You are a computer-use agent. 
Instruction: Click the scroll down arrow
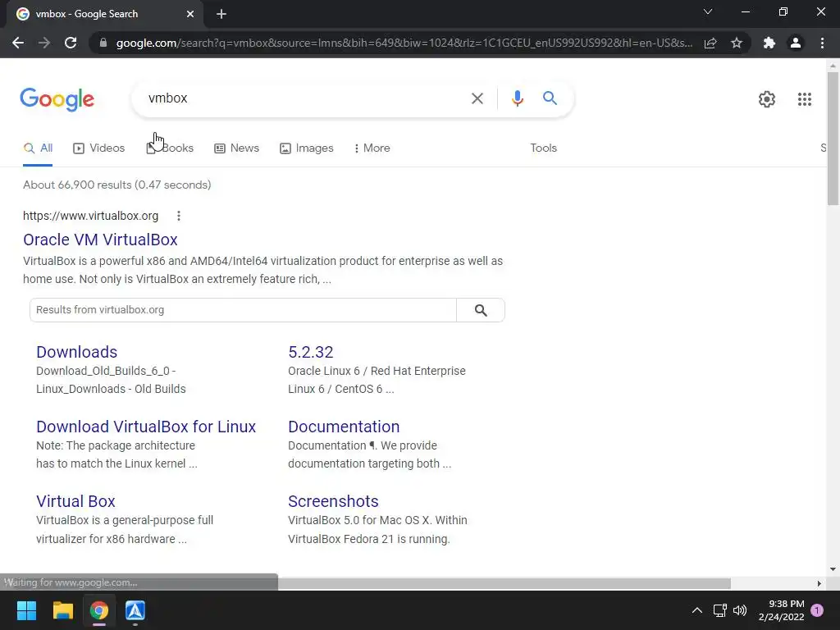pyautogui.click(x=833, y=569)
